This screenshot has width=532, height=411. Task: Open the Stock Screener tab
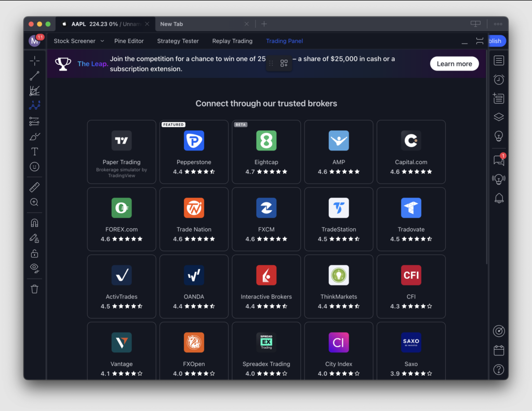click(x=75, y=41)
